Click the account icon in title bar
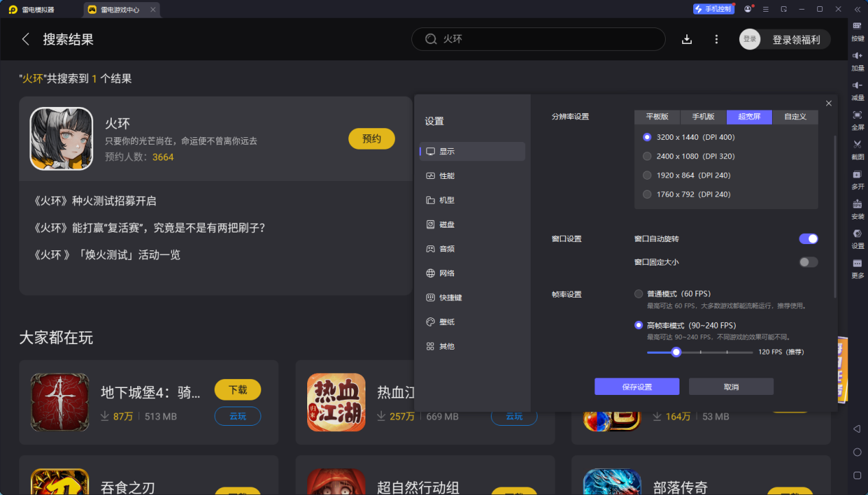 [x=748, y=9]
